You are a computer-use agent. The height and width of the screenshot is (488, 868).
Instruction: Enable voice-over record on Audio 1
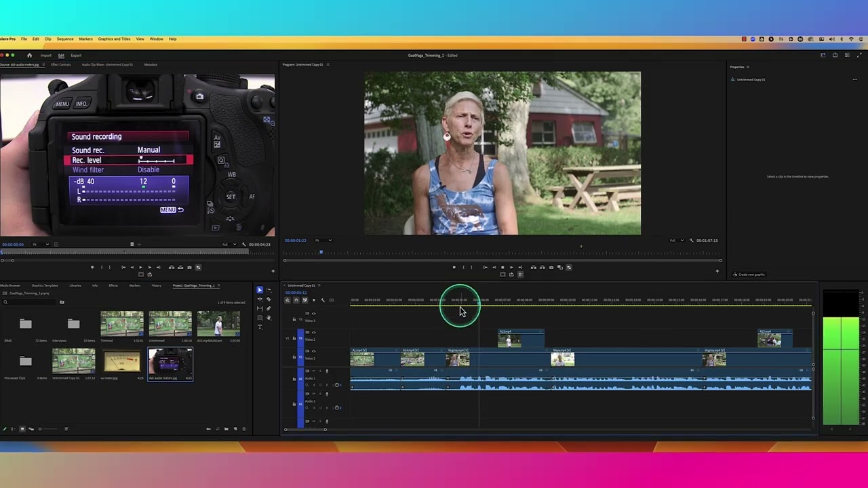click(327, 371)
